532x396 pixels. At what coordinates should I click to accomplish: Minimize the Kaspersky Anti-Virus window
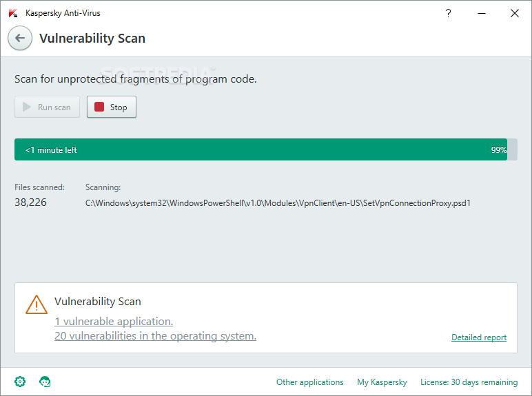click(x=482, y=13)
